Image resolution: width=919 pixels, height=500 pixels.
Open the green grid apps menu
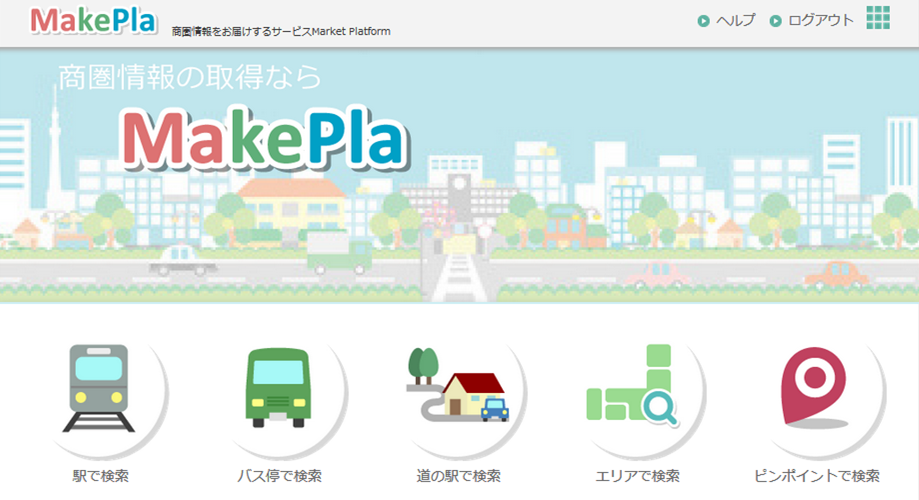pyautogui.click(x=878, y=18)
